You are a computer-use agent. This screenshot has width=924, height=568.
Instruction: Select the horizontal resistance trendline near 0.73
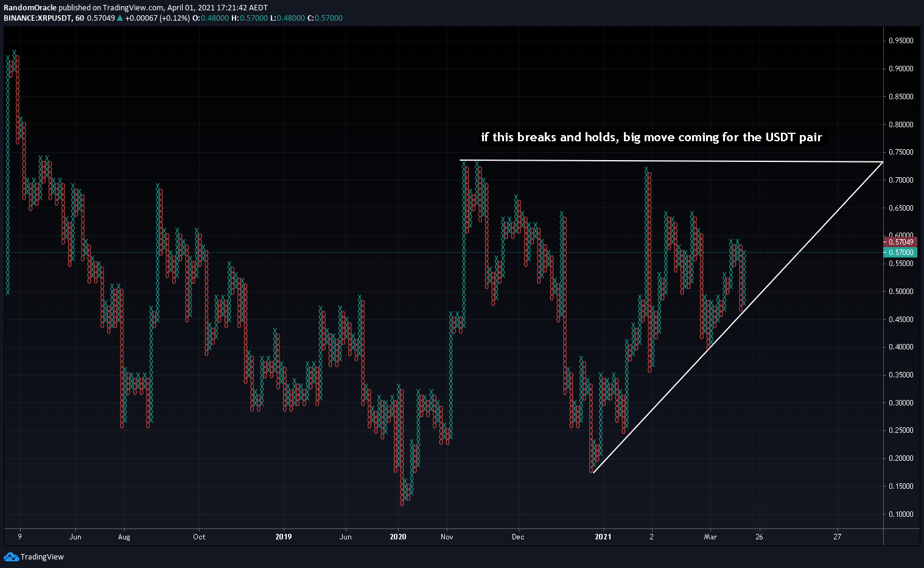[671, 161]
